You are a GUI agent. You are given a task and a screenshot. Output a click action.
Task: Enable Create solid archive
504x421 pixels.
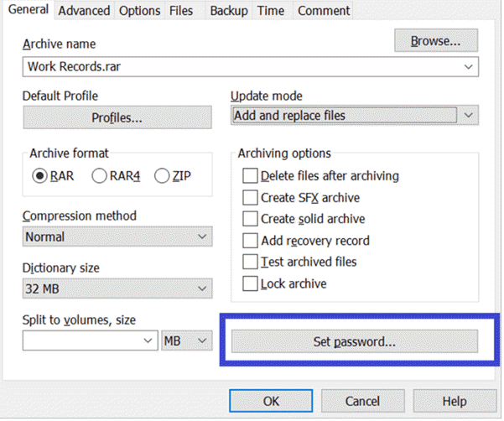point(249,219)
